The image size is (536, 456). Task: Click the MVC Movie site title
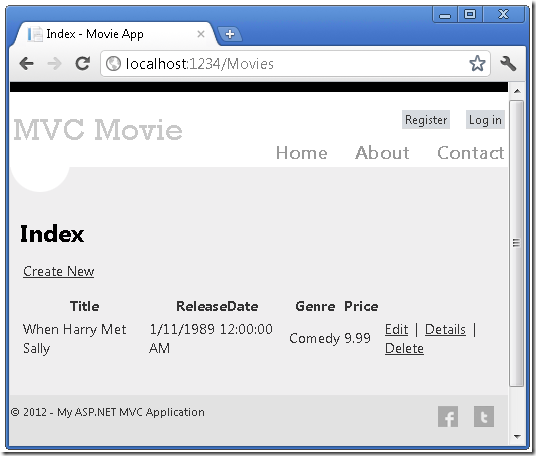pyautogui.click(x=98, y=130)
